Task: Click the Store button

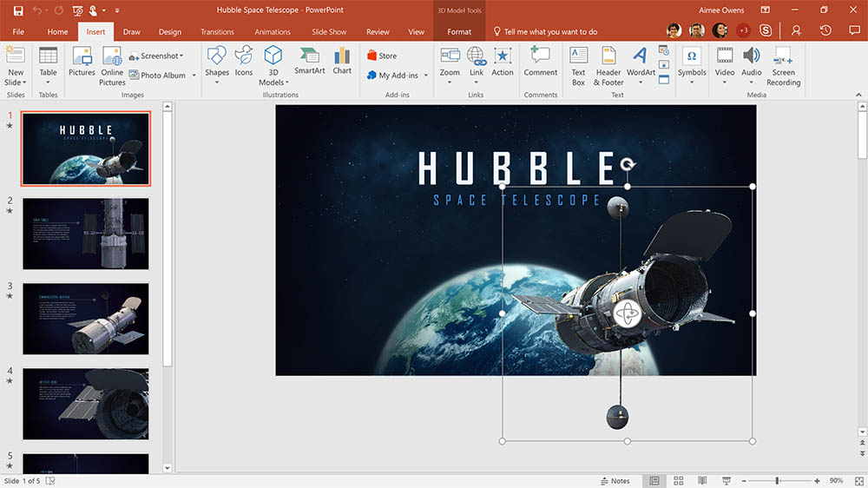Action: click(x=382, y=56)
